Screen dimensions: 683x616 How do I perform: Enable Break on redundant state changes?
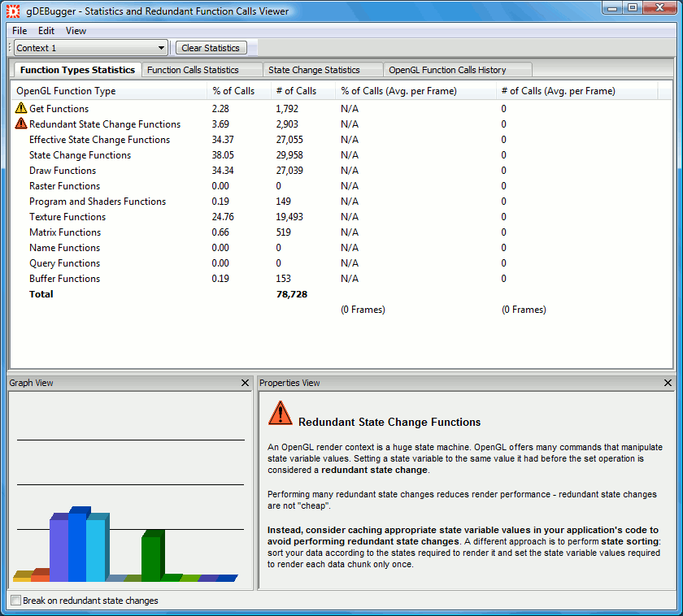(15, 601)
